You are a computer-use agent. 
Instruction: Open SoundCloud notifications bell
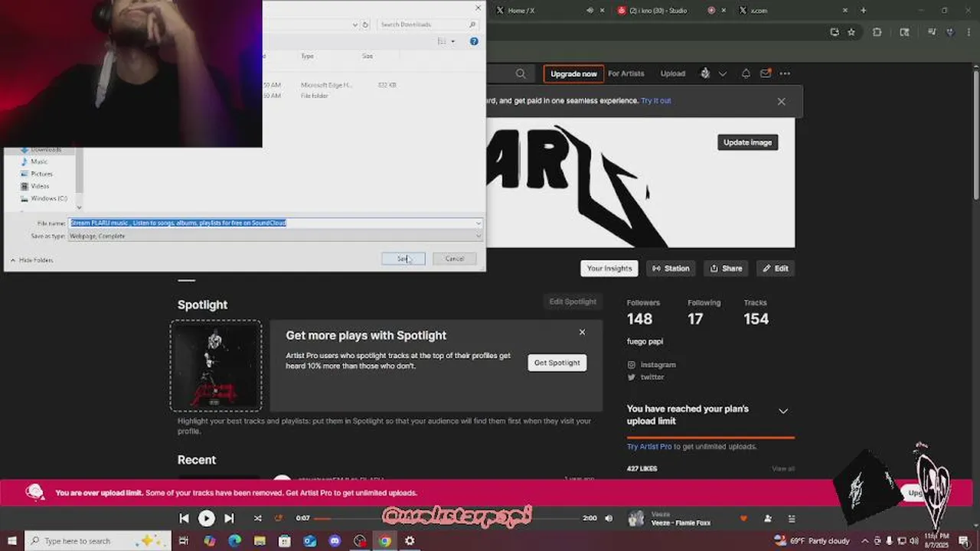(x=746, y=74)
